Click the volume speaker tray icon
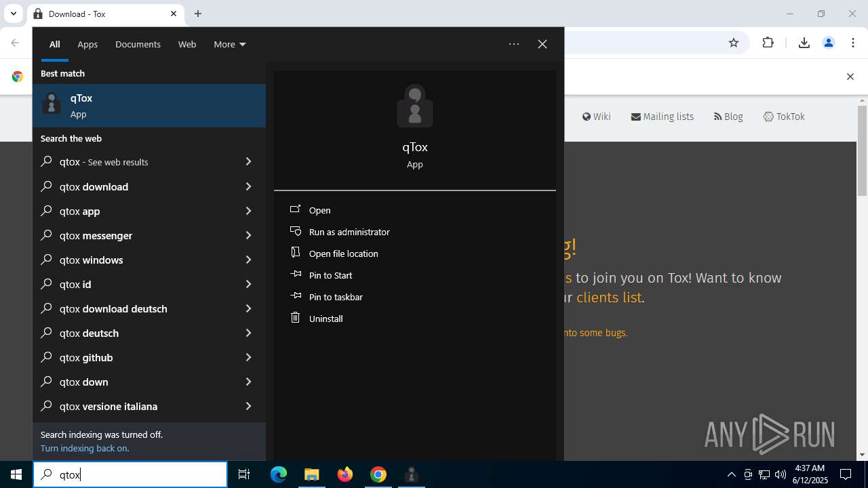The width and height of the screenshot is (868, 488). 781,474
